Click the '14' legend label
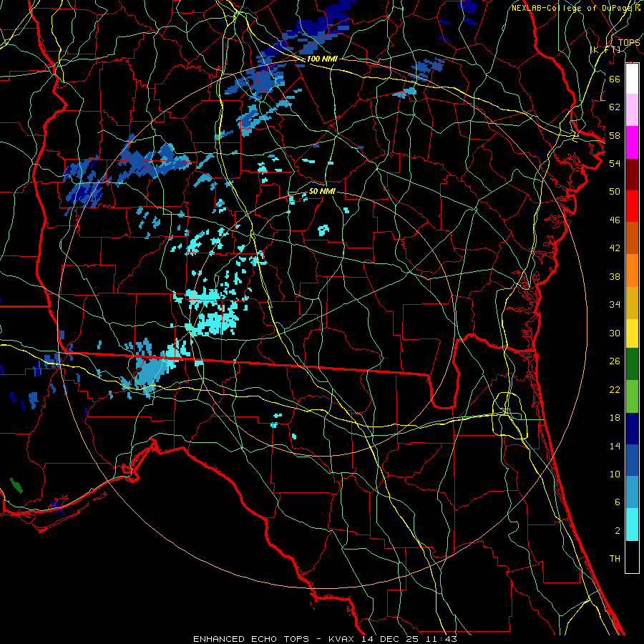The width and height of the screenshot is (644, 644). [615, 446]
